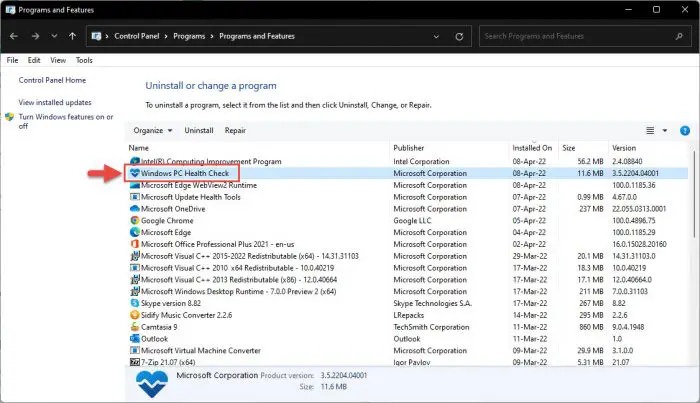Click the '860 MB' size cell
This screenshot has height=403, width=700.
pos(591,327)
